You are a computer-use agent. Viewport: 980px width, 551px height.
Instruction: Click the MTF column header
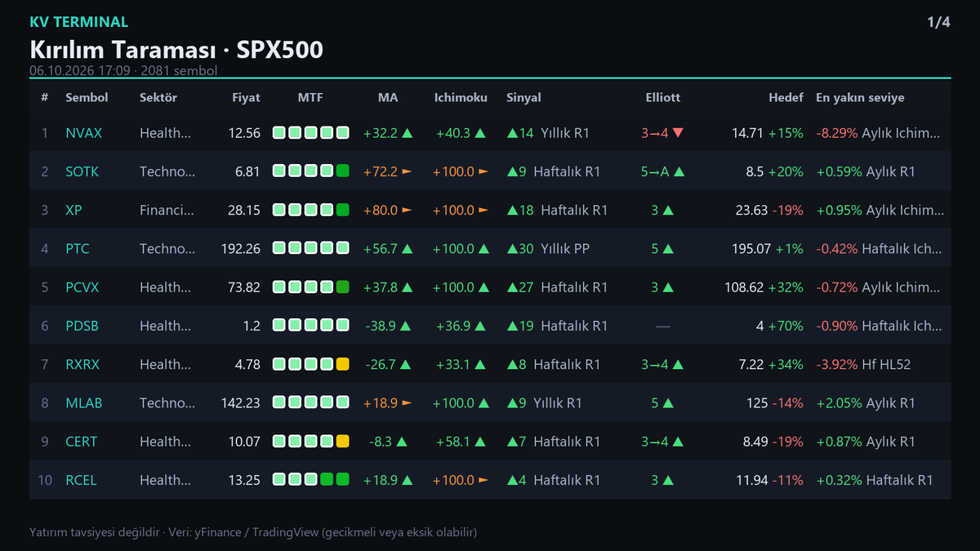pyautogui.click(x=310, y=97)
